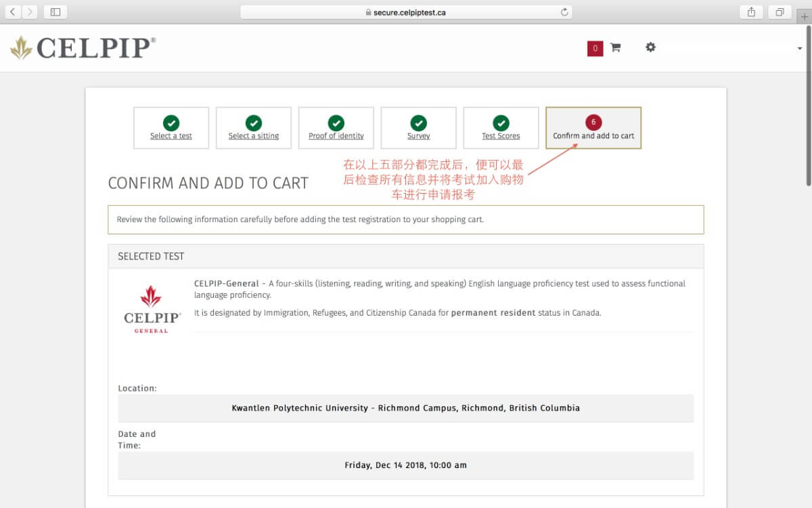The image size is (812, 508).
Task: Go to Survey step
Action: point(419,128)
